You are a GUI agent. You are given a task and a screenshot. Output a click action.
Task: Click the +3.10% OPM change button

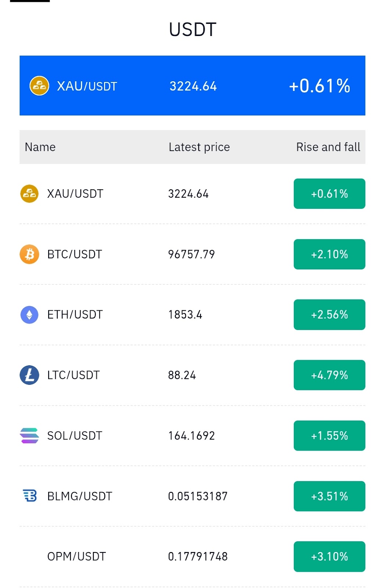coord(329,556)
